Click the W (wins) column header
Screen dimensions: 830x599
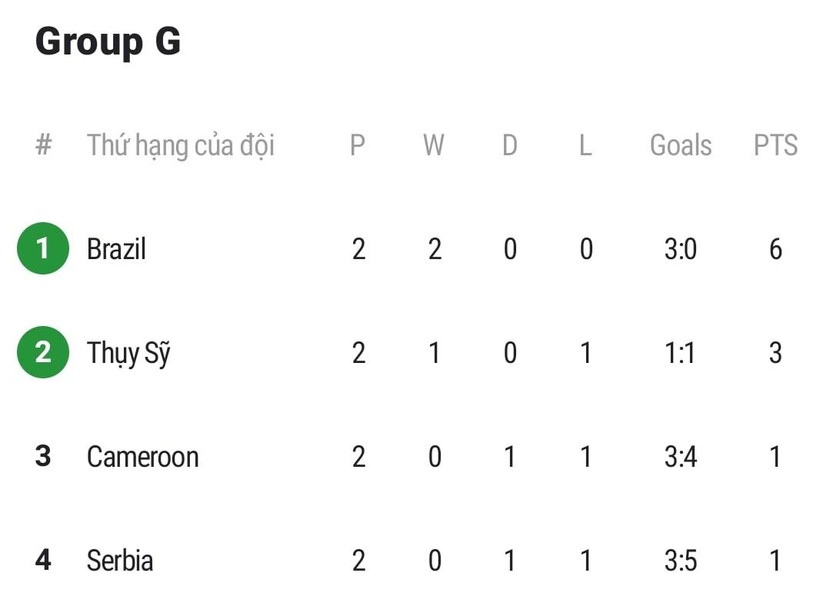[x=433, y=145]
